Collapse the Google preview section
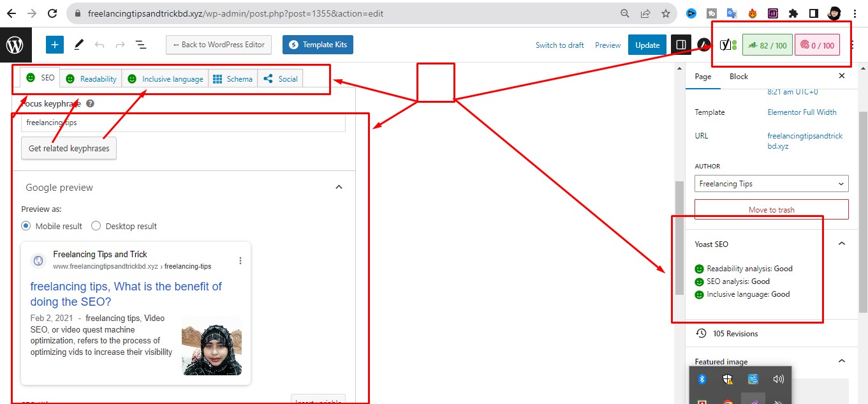 [x=339, y=187]
